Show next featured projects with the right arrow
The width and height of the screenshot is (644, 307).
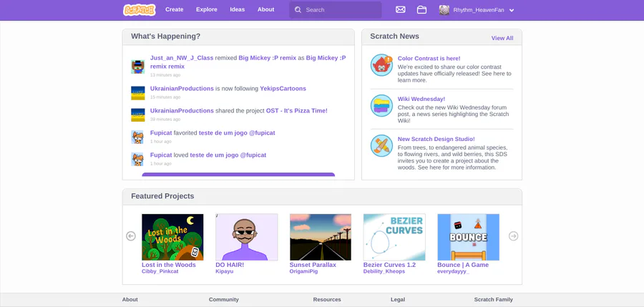click(513, 236)
